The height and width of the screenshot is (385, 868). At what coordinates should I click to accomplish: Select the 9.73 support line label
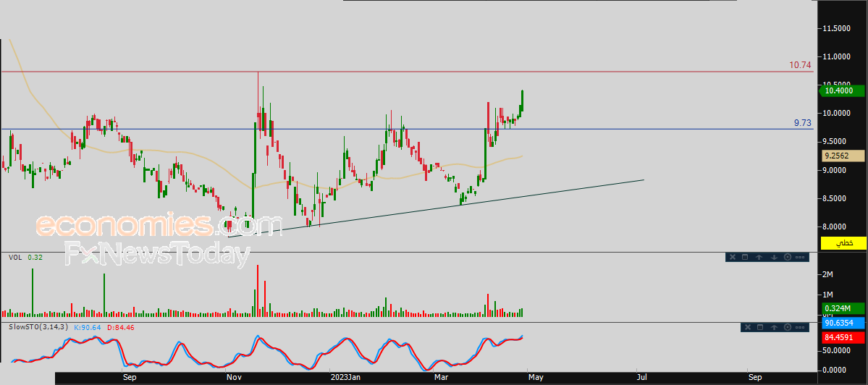click(x=801, y=123)
